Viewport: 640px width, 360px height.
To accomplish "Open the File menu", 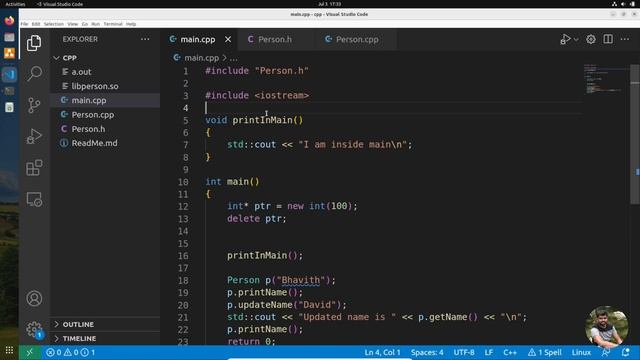I will (24, 24).
